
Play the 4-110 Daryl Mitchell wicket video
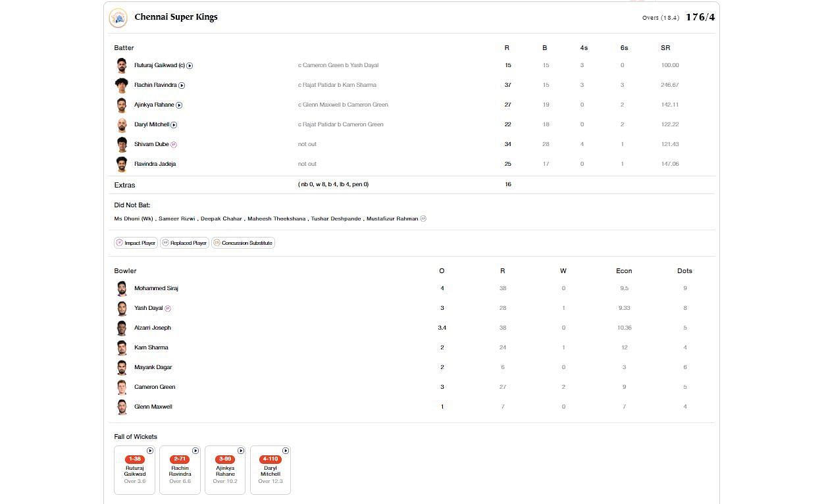286,451
